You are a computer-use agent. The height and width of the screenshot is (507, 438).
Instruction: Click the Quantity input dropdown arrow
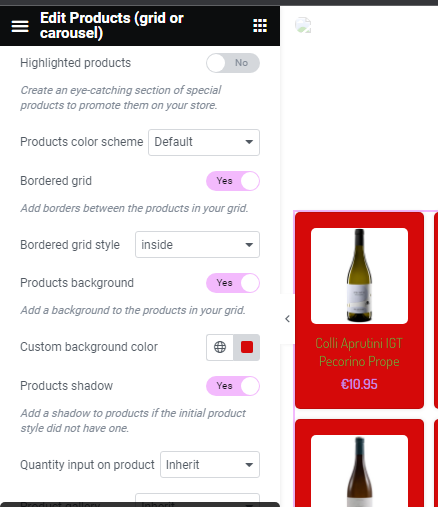click(249, 465)
